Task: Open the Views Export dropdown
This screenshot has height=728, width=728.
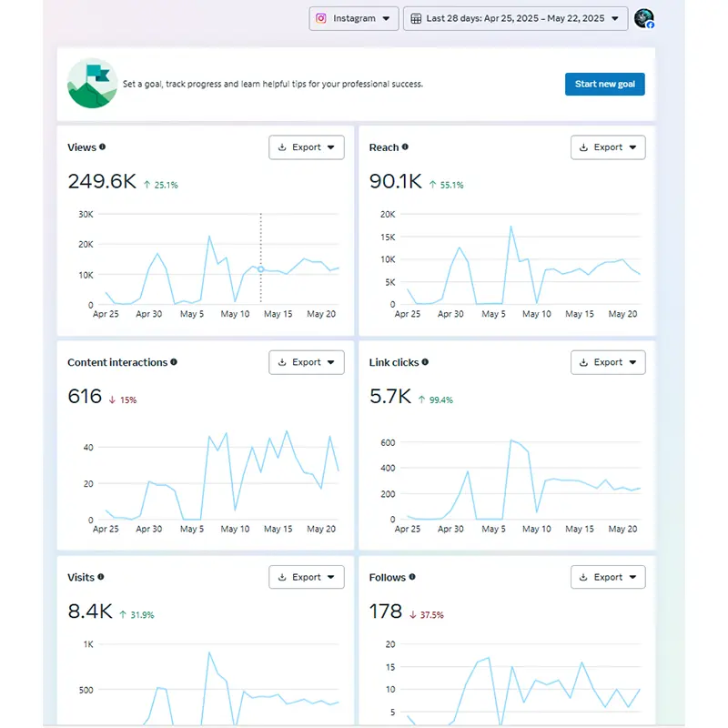Action: coord(307,147)
